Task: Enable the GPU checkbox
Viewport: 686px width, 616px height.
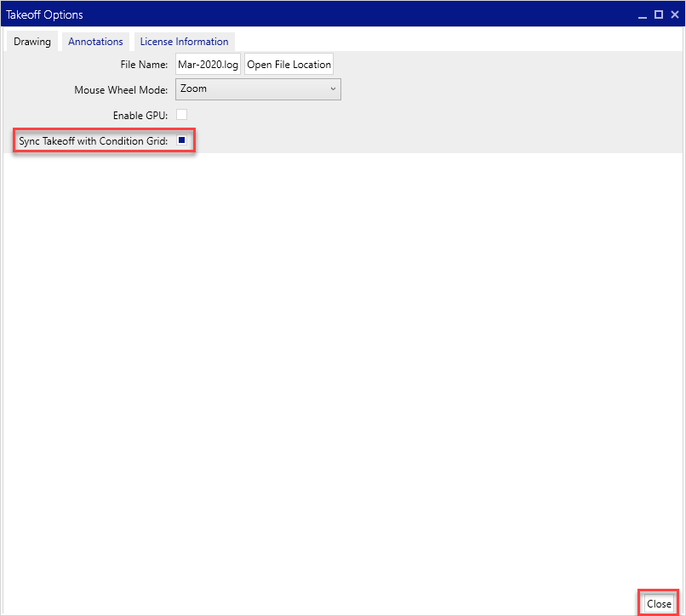Action: [x=181, y=115]
